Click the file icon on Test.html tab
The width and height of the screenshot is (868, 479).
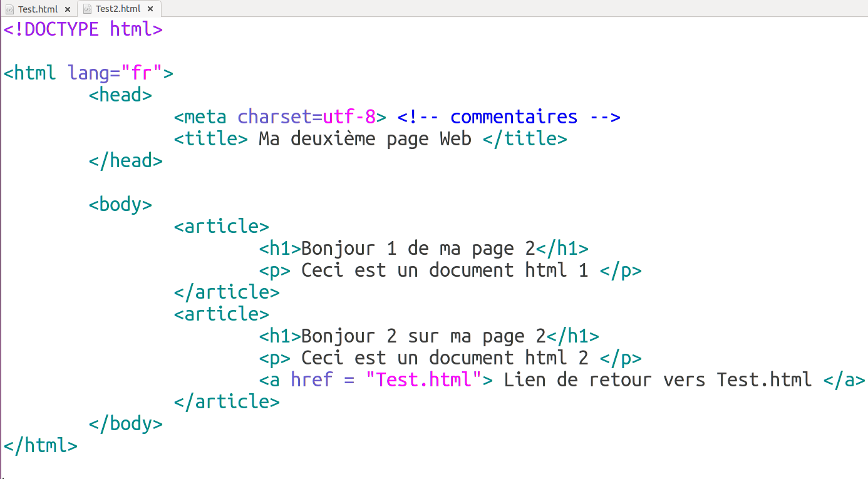(9, 9)
